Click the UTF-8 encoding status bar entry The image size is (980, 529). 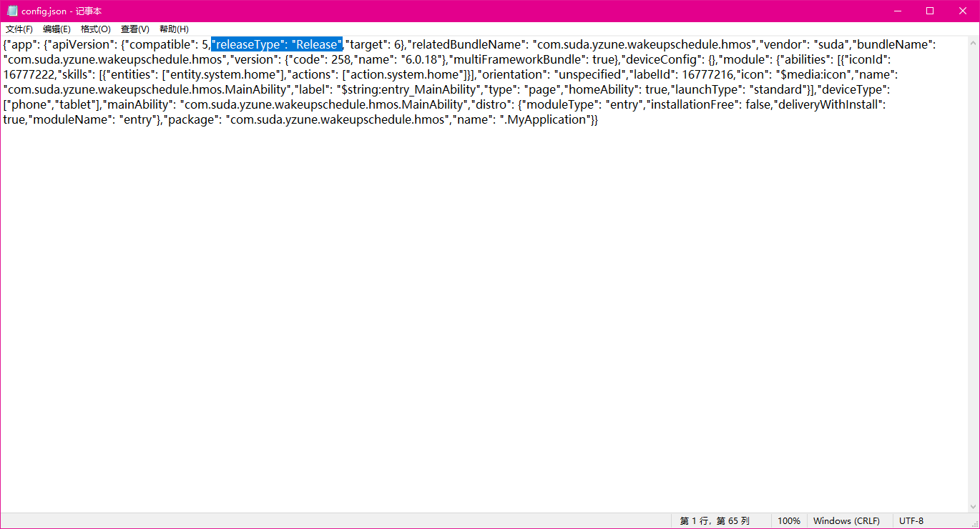pos(911,520)
